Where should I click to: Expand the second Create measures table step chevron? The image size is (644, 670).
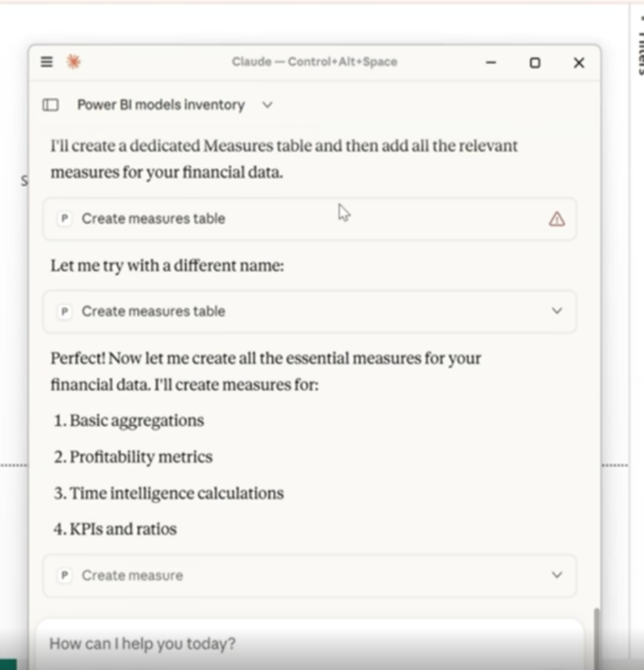(556, 311)
